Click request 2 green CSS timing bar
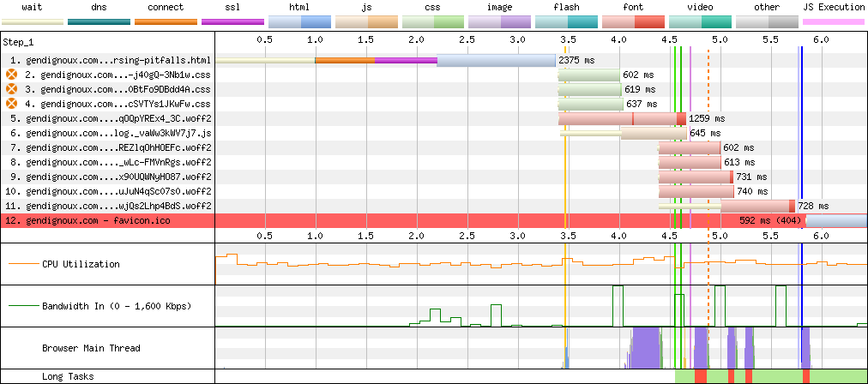868x384 pixels. [589, 75]
